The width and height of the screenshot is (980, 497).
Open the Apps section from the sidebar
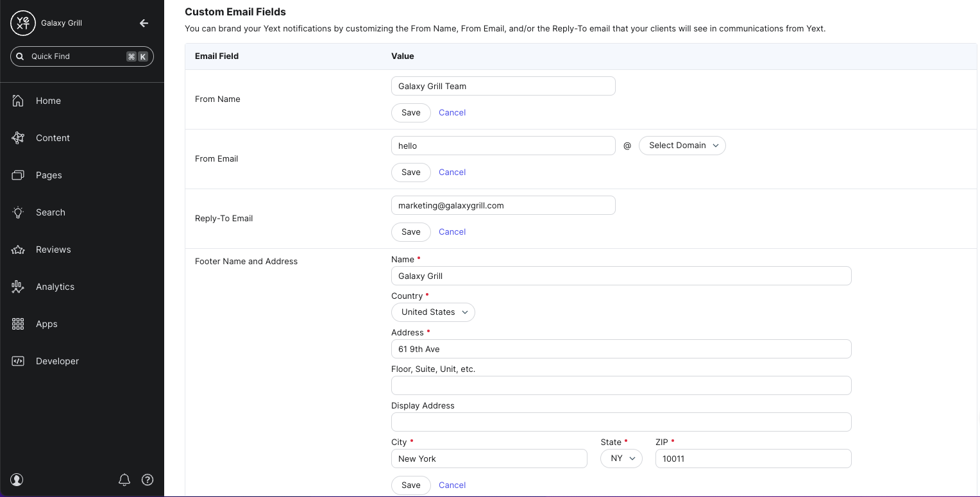(x=46, y=324)
